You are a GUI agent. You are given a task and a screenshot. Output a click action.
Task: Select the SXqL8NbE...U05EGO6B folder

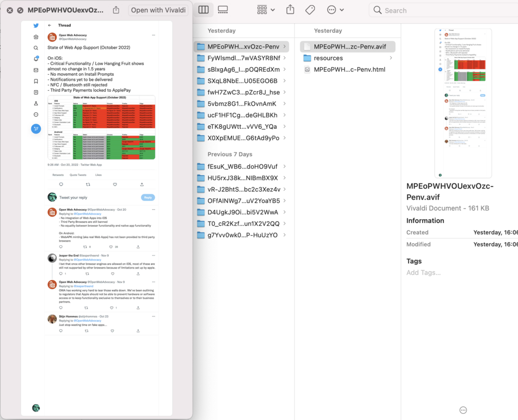pos(242,81)
